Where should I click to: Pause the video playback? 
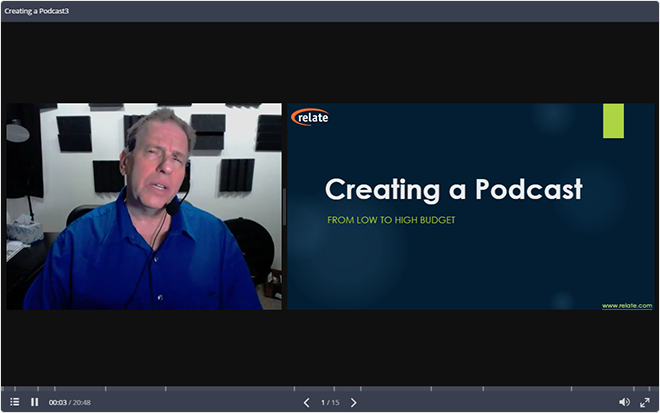[35, 402]
